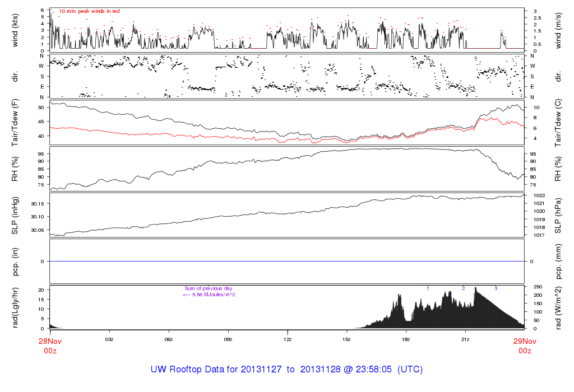Select the 06z tick on time axis

[169, 339]
